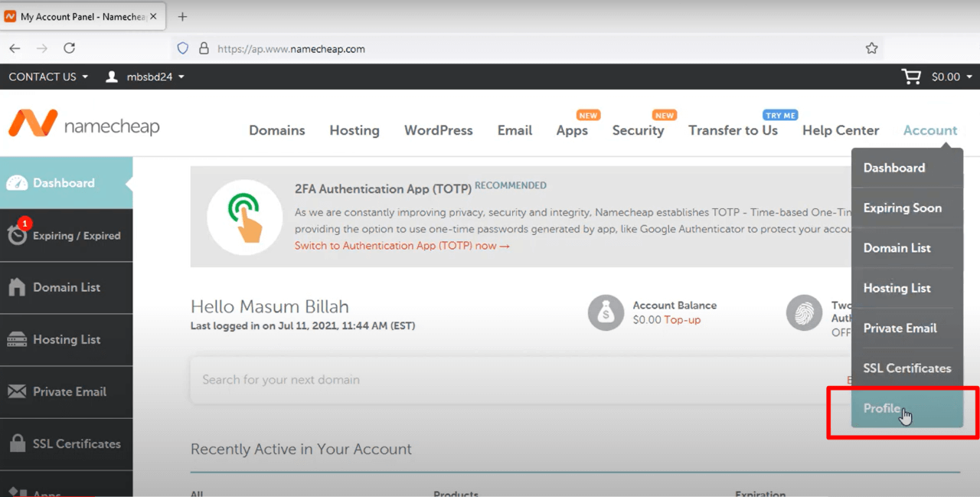This screenshot has height=497, width=980.
Task: Select the My Account Panel browser tab
Action: pyautogui.click(x=83, y=16)
